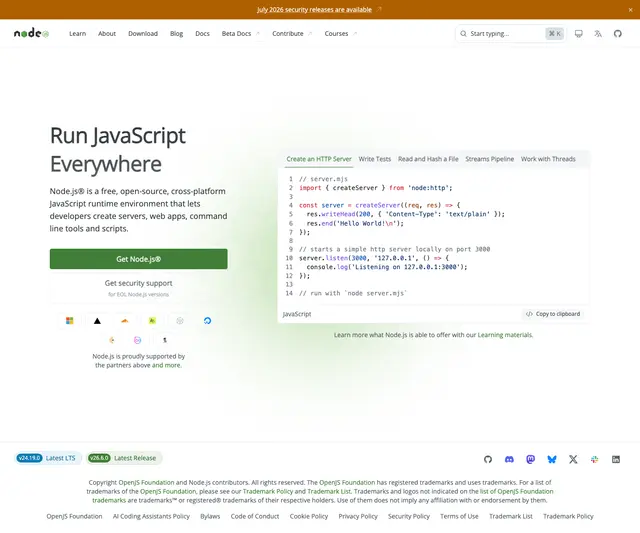Viewport: 640px width, 533px height.
Task: Click the search magnifier icon
Action: tap(463, 33)
